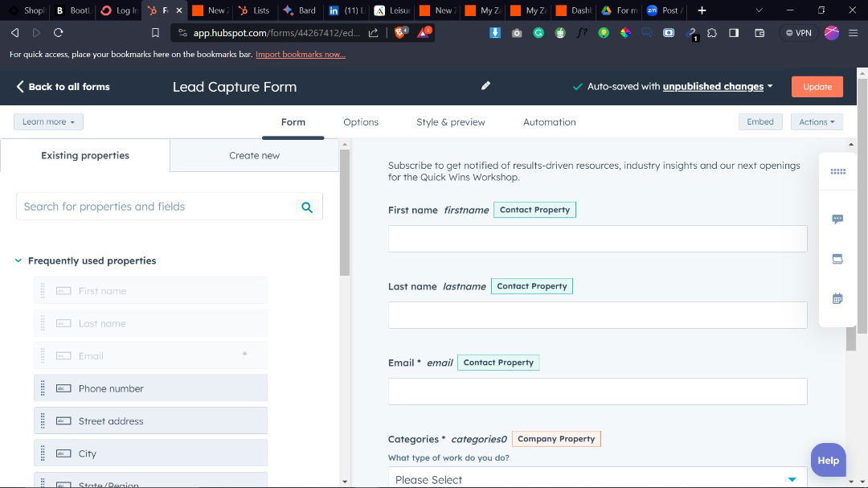This screenshot has height=488, width=868.
Task: Expand the Learn more dropdown
Action: click(48, 122)
